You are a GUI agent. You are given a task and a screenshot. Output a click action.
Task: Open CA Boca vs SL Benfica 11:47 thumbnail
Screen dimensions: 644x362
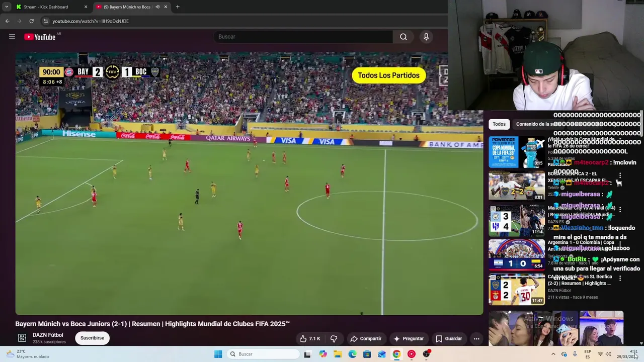click(517, 289)
